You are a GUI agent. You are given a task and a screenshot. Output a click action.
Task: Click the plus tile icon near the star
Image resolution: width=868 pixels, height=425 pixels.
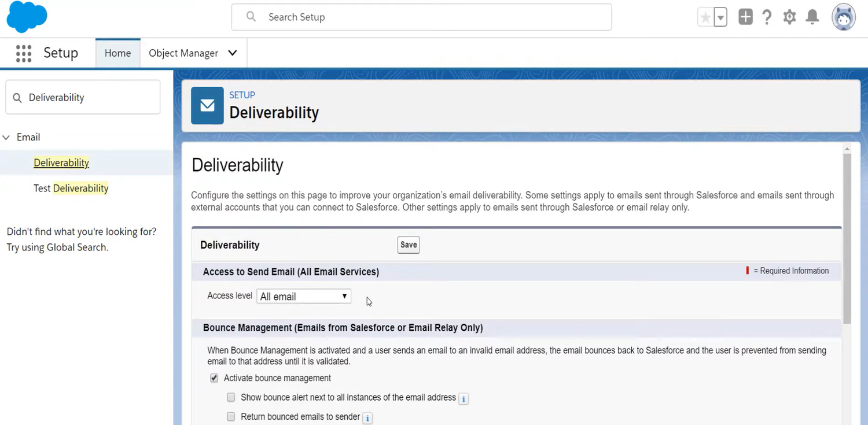pos(745,17)
